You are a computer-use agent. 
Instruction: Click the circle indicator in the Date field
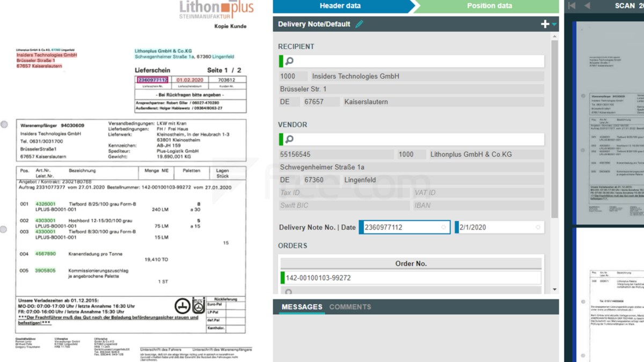tap(538, 227)
